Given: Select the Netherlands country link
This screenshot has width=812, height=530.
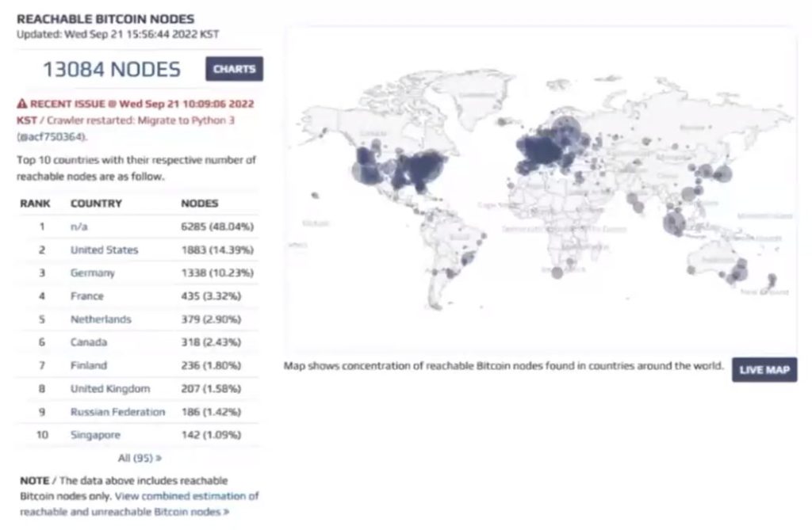Looking at the screenshot, I should (x=101, y=319).
